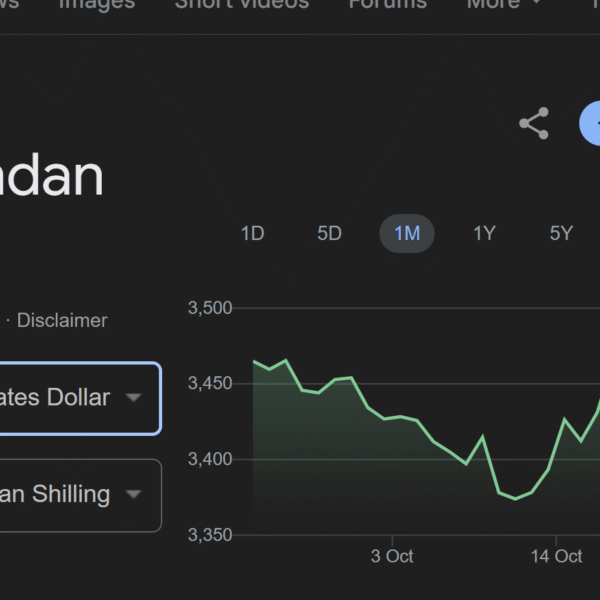
Task: Click the 14 Oct date label
Action: pos(556,557)
